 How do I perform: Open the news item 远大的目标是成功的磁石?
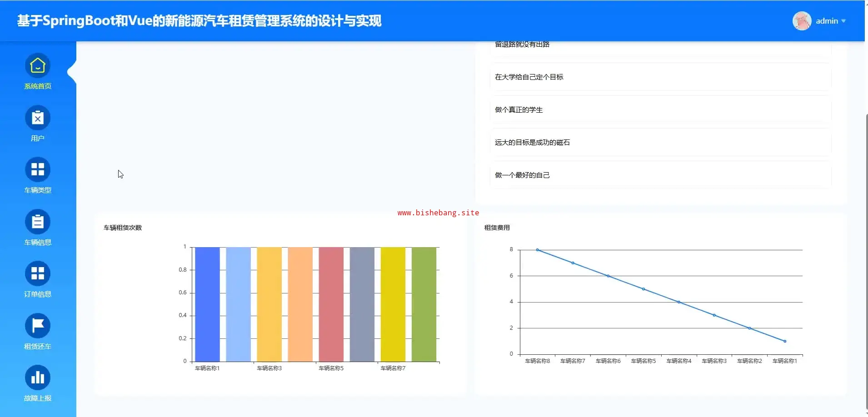[x=660, y=143]
